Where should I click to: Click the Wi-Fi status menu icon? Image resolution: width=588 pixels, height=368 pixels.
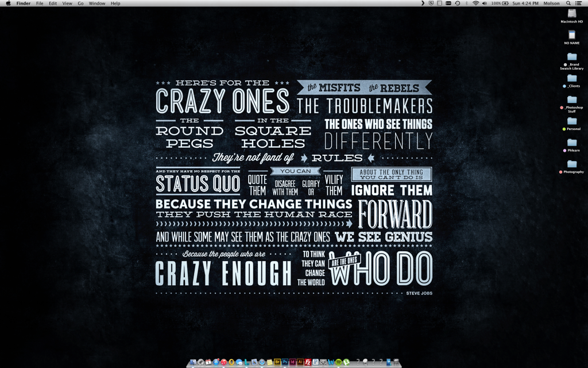coord(475,3)
